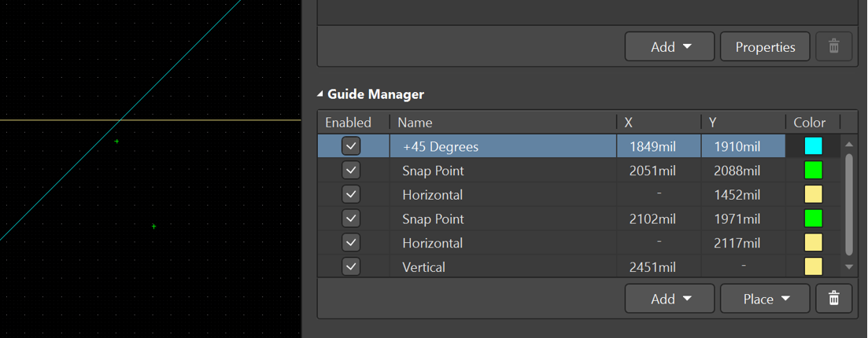Click the disabled trash icon beside Properties

click(833, 47)
